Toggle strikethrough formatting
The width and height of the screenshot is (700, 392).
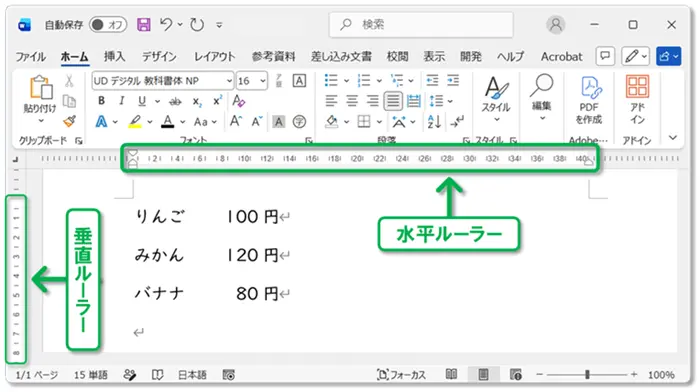pyautogui.click(x=175, y=102)
